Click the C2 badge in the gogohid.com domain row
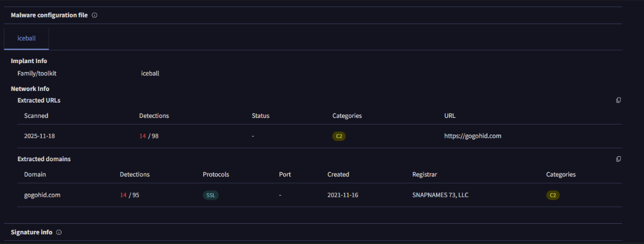The height and width of the screenshot is (244, 644). [553, 195]
